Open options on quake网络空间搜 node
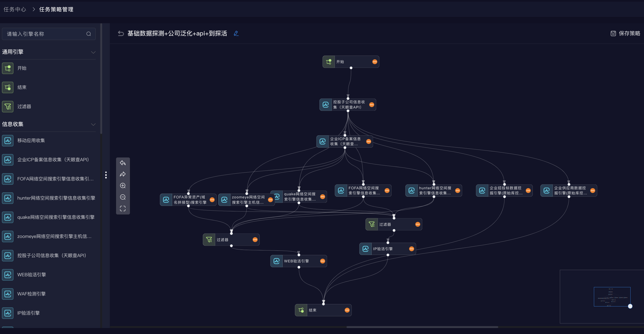 (x=322, y=197)
